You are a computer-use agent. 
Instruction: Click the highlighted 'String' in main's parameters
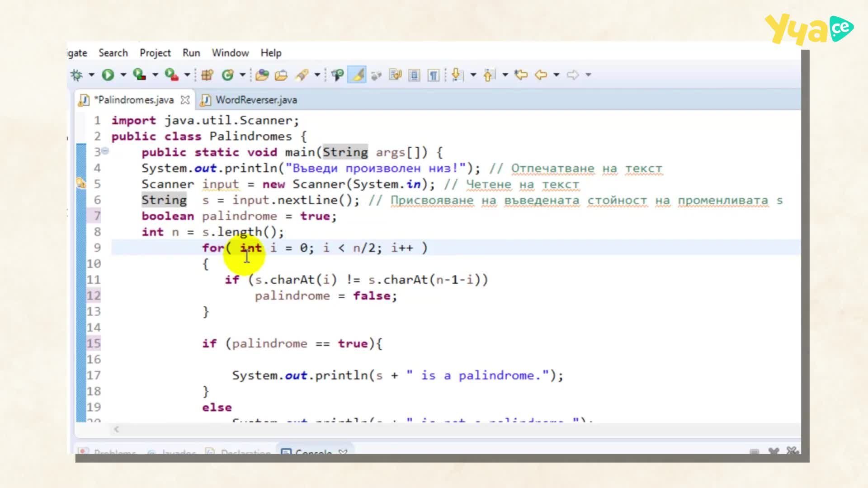click(345, 152)
